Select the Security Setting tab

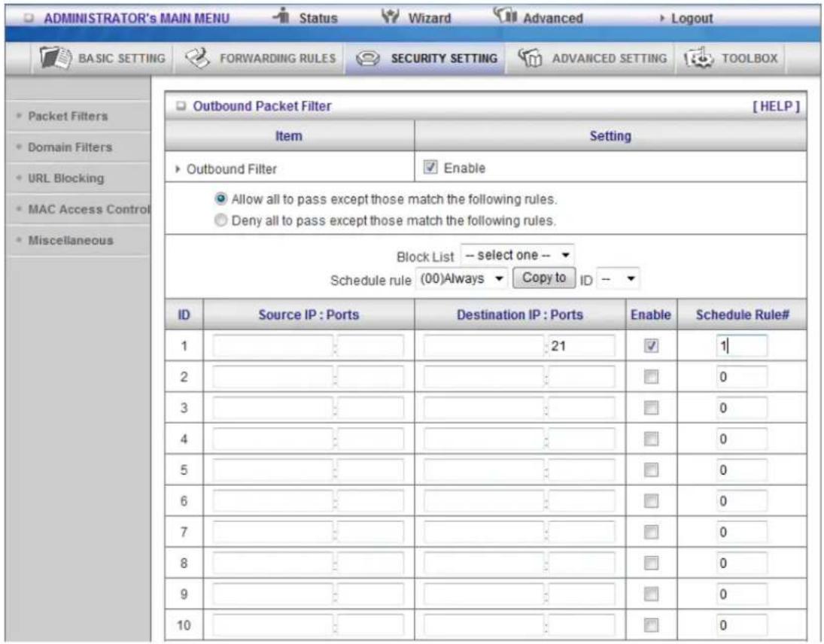444,59
